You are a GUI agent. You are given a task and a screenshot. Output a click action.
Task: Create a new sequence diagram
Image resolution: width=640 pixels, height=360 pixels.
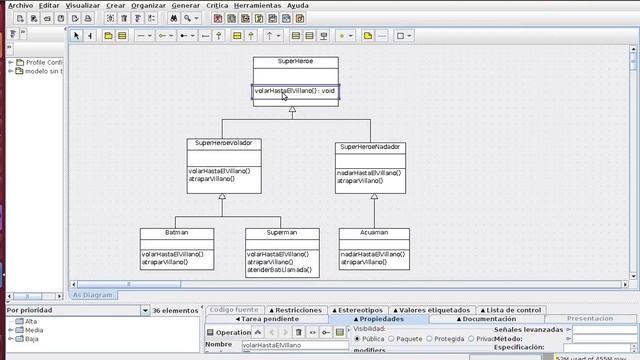[x=245, y=18]
